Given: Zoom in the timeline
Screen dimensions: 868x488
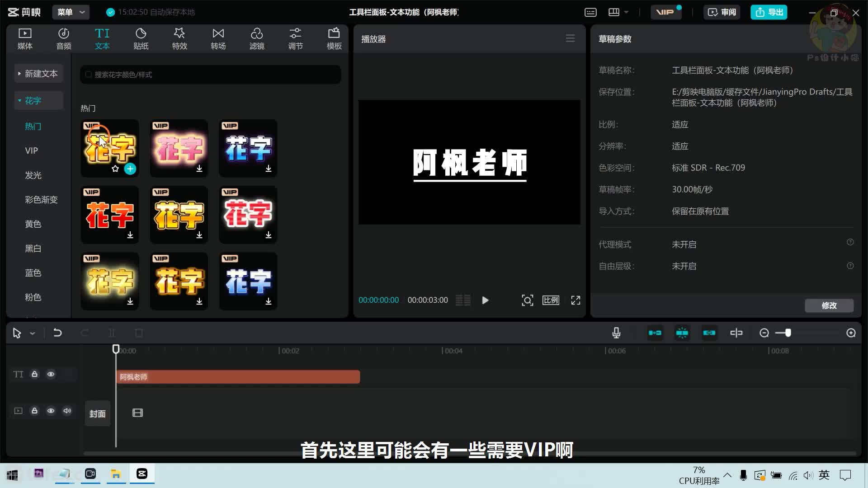Looking at the screenshot, I should coord(851,333).
